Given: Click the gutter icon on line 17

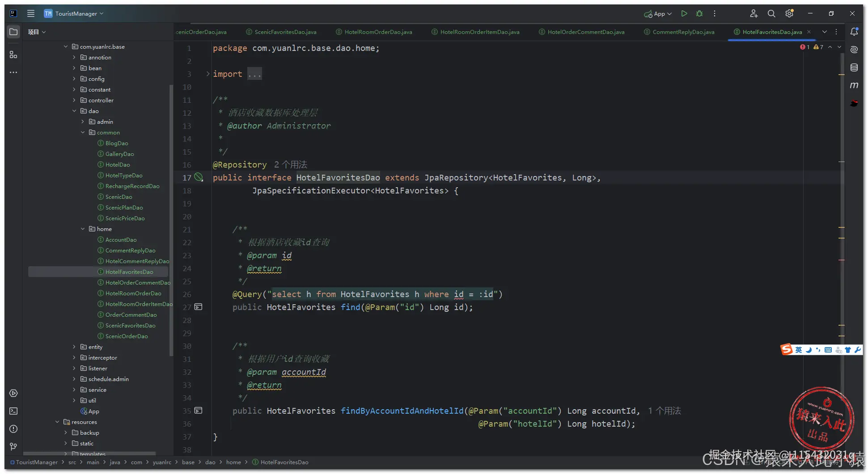Looking at the screenshot, I should coord(199,177).
